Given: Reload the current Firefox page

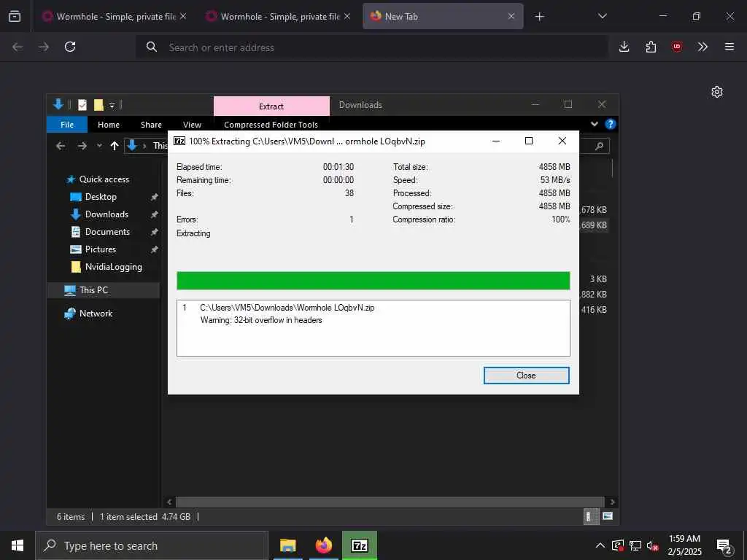Looking at the screenshot, I should [x=70, y=47].
